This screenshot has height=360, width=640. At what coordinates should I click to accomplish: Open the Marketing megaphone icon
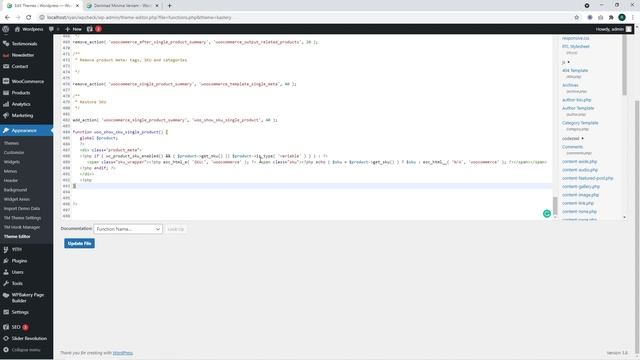(x=6, y=116)
